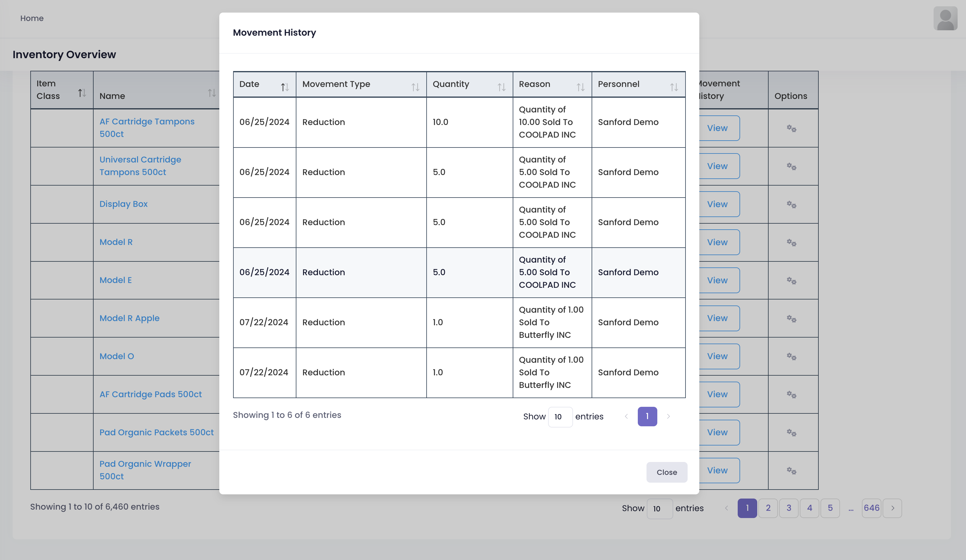Sort inventory by Item Class arrows
Viewport: 966px width, 560px height.
pyautogui.click(x=82, y=93)
